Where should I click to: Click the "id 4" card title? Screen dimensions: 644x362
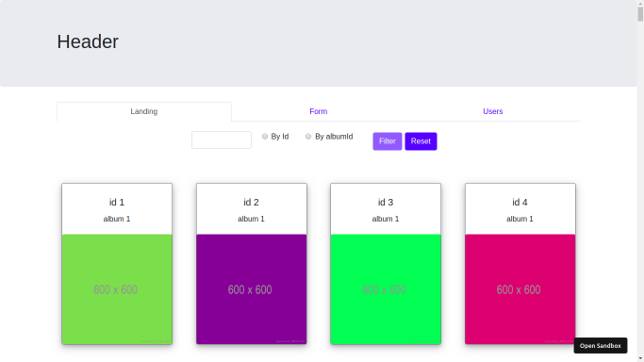tap(520, 203)
